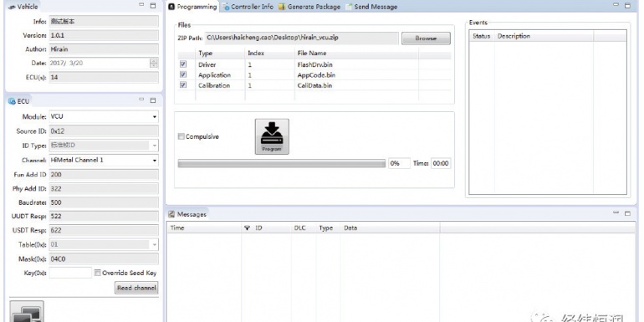Click the Browse button
The height and width of the screenshot is (322, 644).
pyautogui.click(x=426, y=38)
